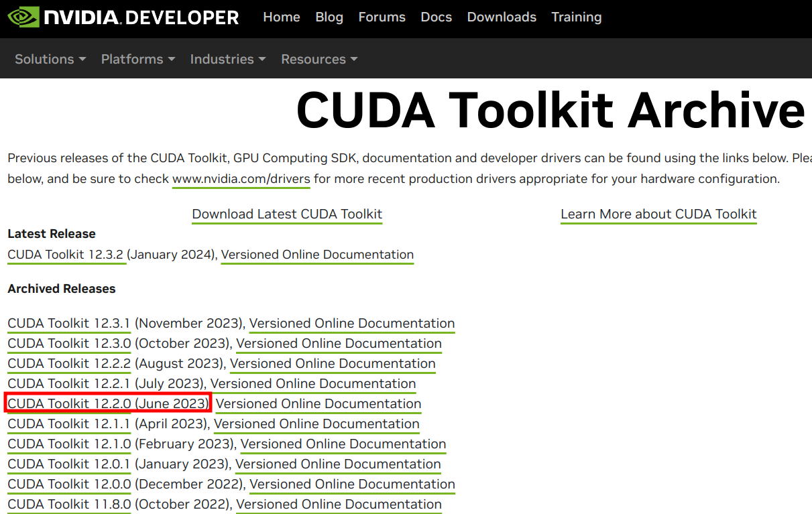Expand the Industries dropdown menu

(228, 59)
